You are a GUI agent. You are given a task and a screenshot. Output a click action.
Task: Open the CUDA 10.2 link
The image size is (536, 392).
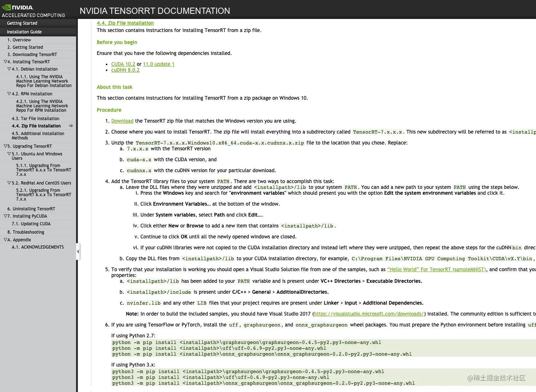tap(123, 64)
